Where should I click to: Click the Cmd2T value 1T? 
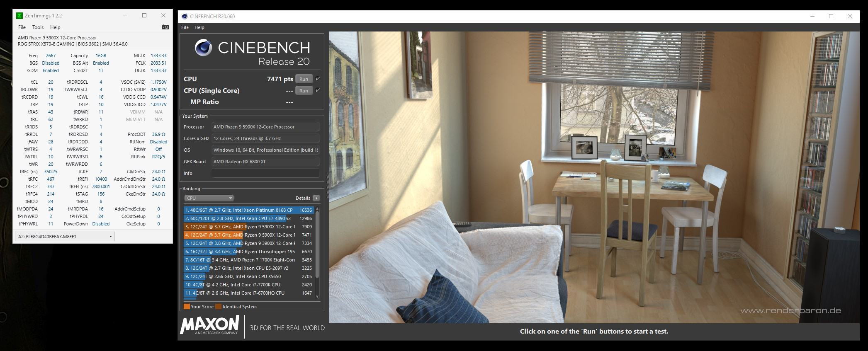point(101,70)
